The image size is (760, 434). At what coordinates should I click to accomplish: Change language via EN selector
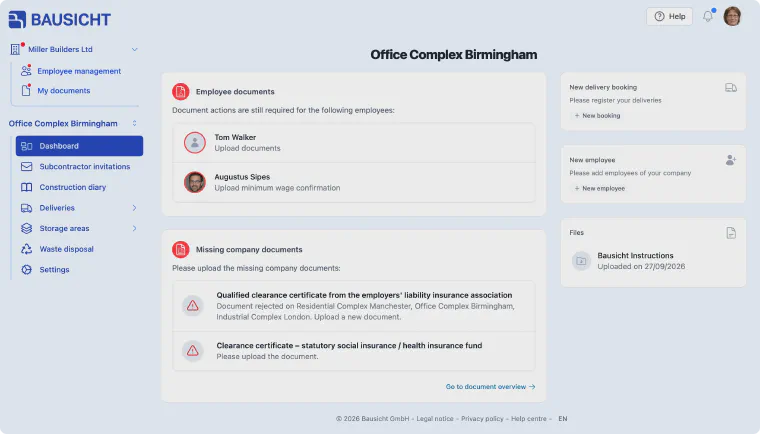click(x=563, y=418)
